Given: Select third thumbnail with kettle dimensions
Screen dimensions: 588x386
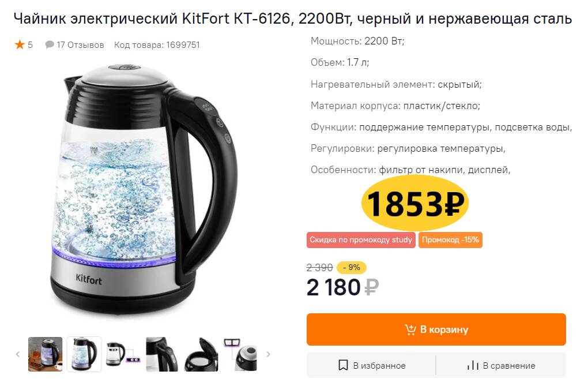Looking at the screenshot, I should click(123, 354).
